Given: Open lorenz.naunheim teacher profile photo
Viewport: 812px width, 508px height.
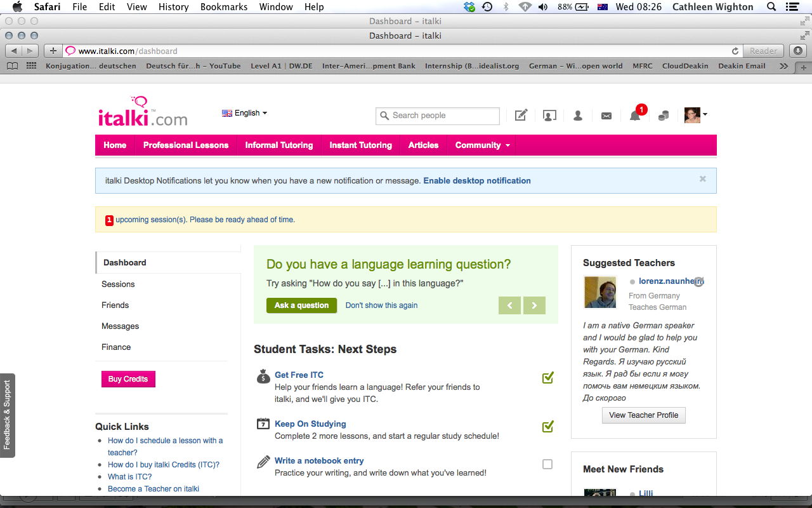Looking at the screenshot, I should click(600, 292).
